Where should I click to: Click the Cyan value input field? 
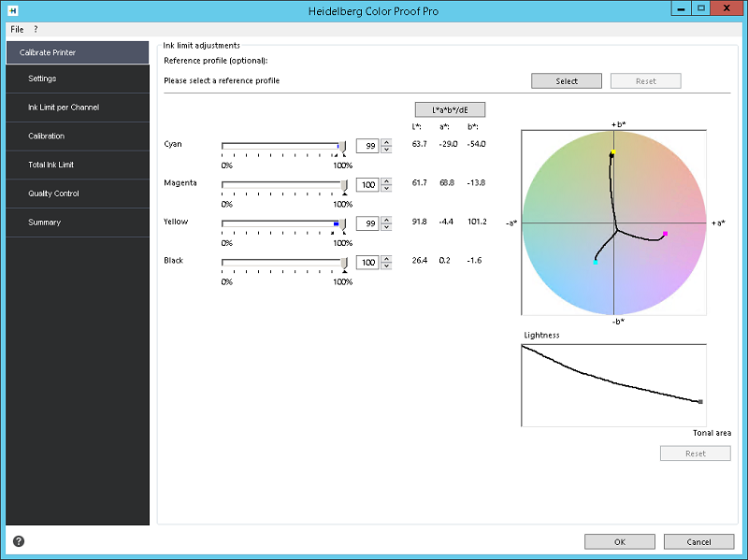367,146
